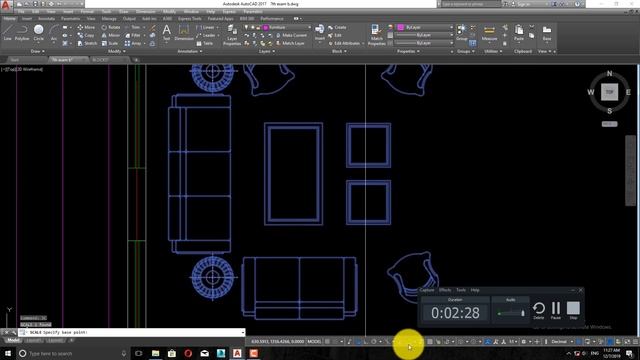Adjust the recorder audio level slider
The height and width of the screenshot is (360, 640).
(x=511, y=313)
